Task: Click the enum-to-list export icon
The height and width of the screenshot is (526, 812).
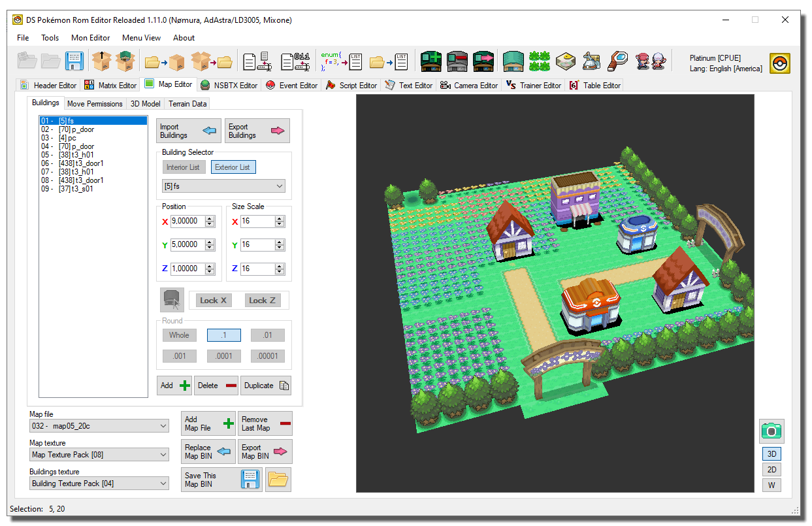Action: point(341,62)
